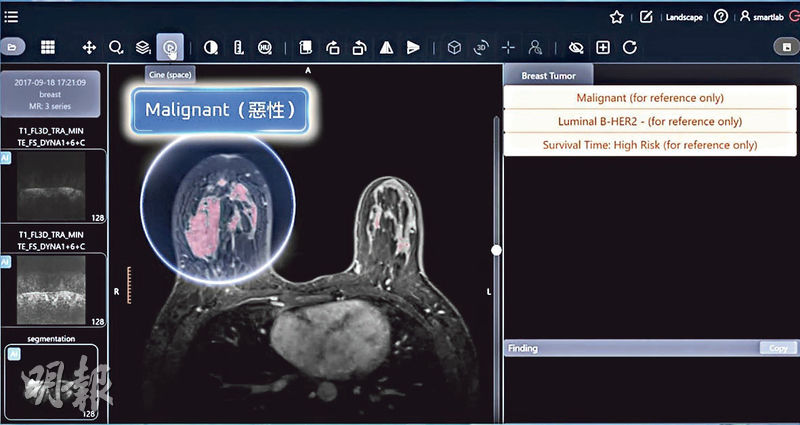Click the cube volume view icon
Viewport: 800px width, 425px height.
[454, 47]
